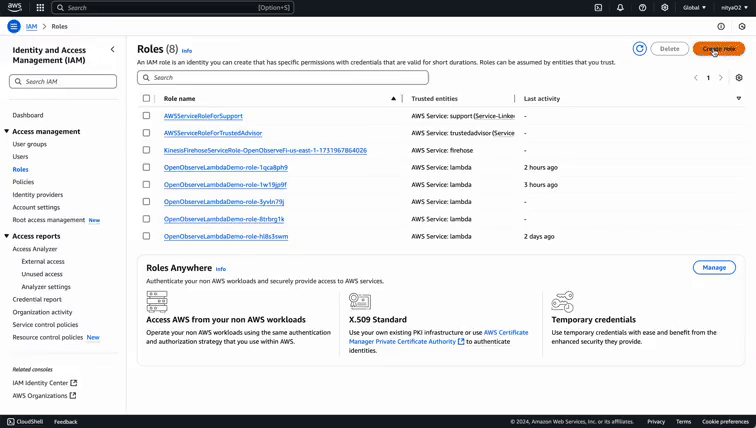Viewport: 756px width, 428px height.
Task: Open the settings gear in top bar
Action: [665, 8]
